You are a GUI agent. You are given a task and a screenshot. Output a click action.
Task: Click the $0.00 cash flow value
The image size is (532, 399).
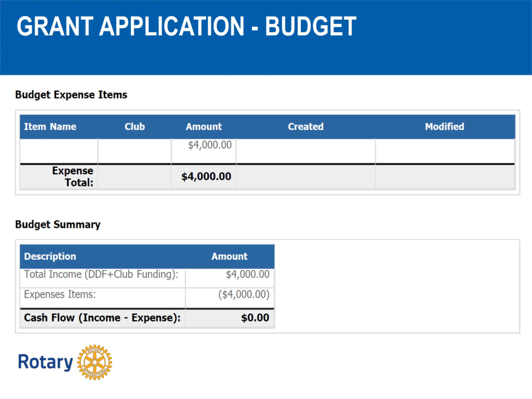255,318
